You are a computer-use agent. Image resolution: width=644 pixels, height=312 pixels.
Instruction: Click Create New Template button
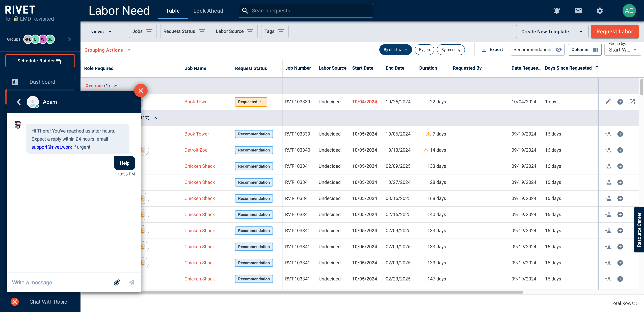point(545,32)
